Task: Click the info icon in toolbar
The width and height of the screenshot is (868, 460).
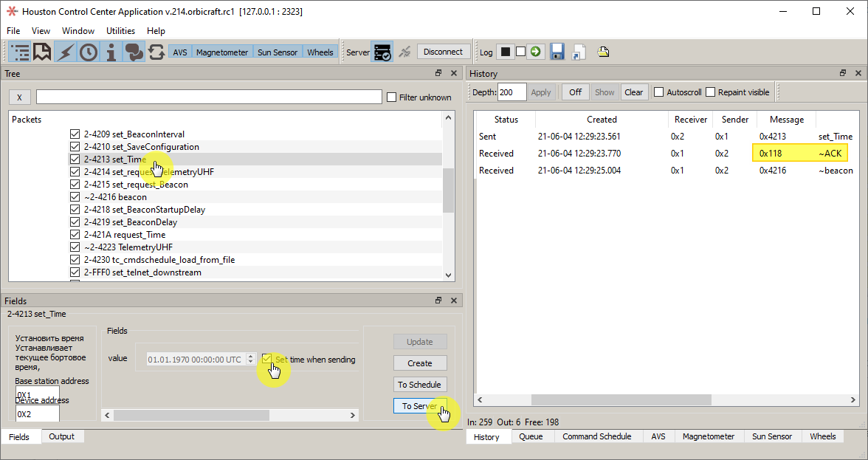Action: pos(111,52)
